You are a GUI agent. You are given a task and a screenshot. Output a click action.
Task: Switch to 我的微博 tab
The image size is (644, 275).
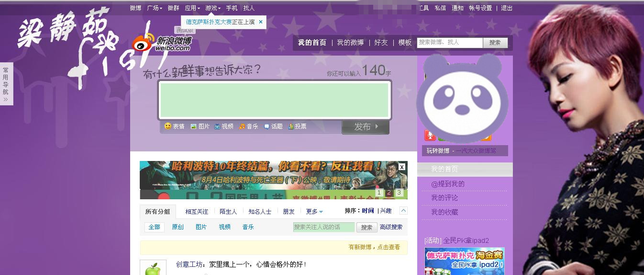(x=350, y=43)
